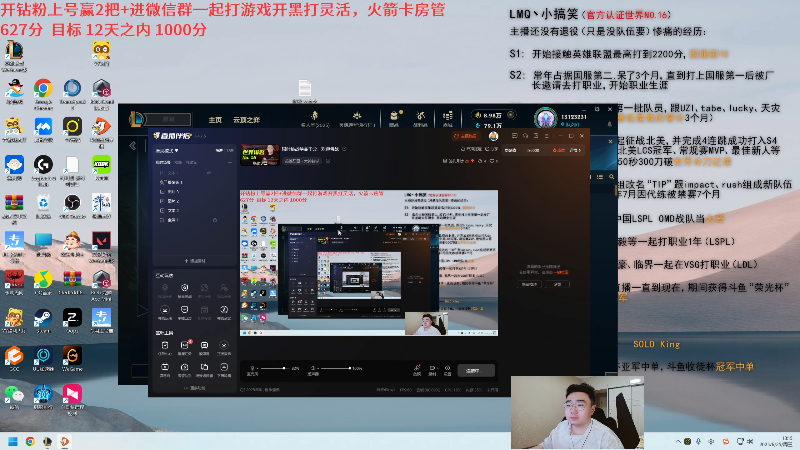The height and width of the screenshot is (450, 800).
Task: Click the circular X icon in the bottom toolbox
Action: click(224, 347)
